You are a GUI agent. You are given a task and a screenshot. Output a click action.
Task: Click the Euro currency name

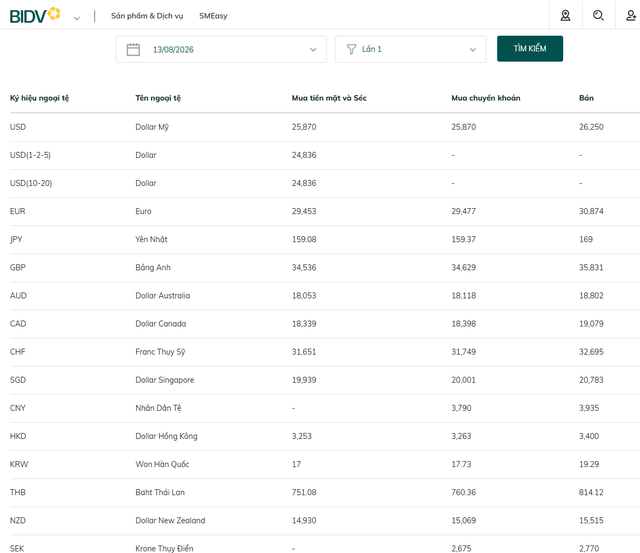(x=143, y=211)
